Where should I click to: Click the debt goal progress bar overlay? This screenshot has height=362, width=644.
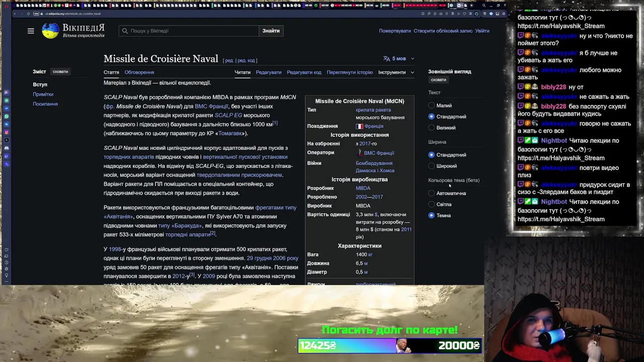390,345
